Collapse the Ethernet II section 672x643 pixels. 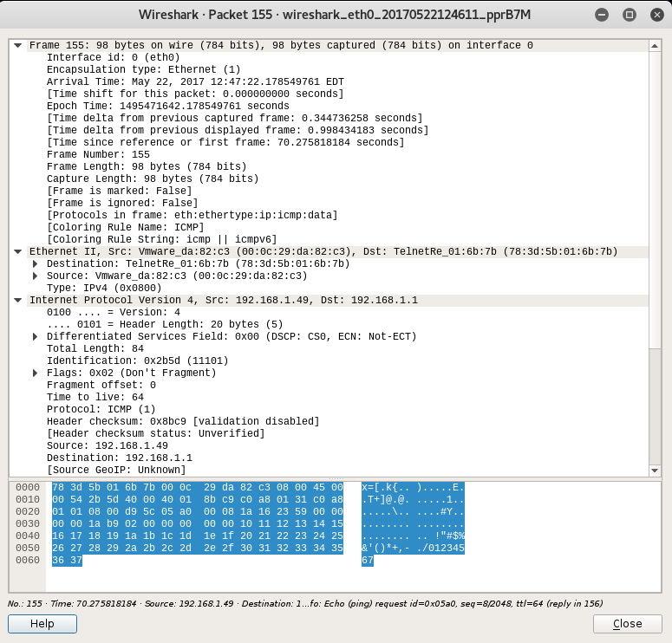17,251
